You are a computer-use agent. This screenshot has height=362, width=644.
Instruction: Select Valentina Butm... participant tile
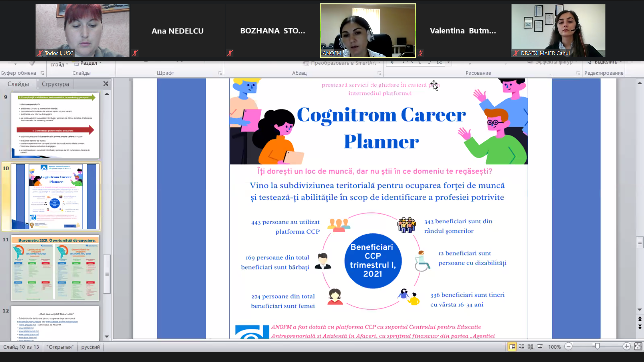463,31
